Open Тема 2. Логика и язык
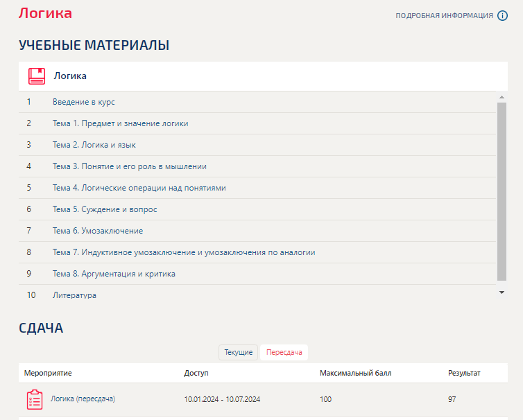Viewport: 523px width, 420px height. [x=94, y=145]
